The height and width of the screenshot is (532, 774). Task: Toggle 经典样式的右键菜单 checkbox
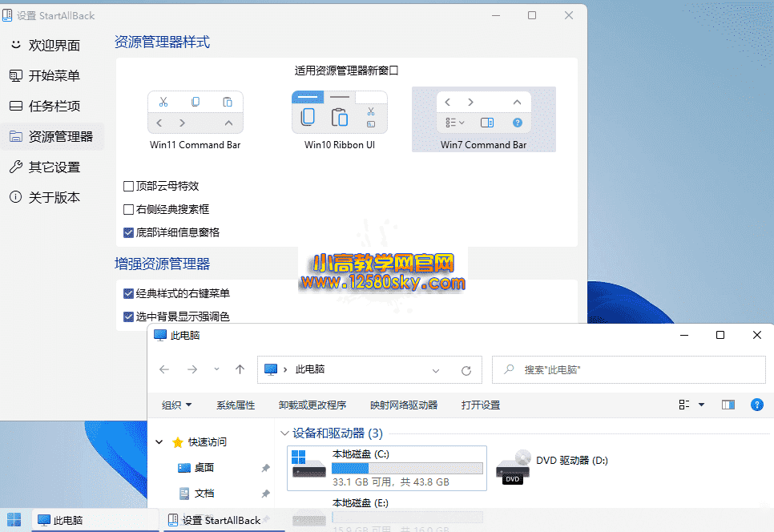point(128,293)
